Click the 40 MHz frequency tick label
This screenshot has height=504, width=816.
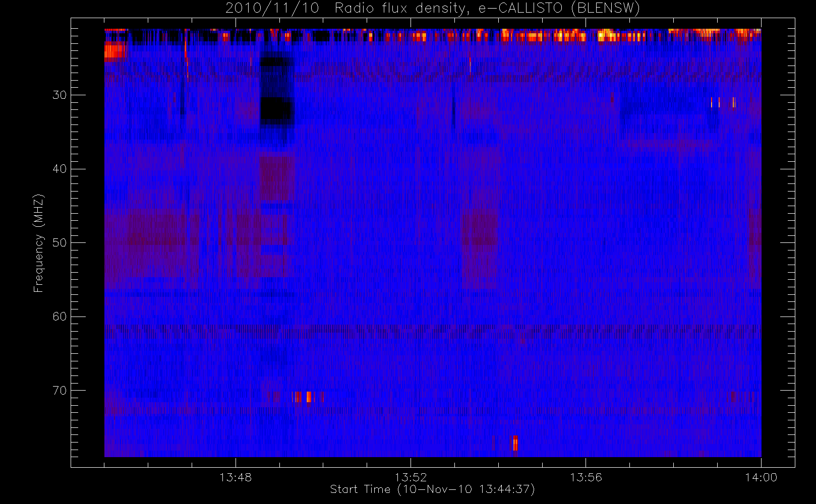click(x=60, y=169)
